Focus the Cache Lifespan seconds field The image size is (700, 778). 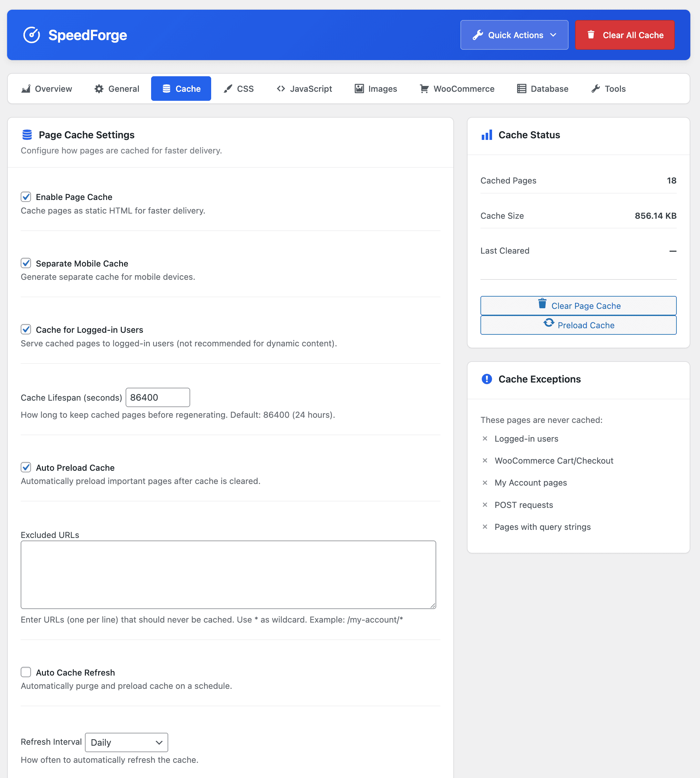click(x=158, y=397)
